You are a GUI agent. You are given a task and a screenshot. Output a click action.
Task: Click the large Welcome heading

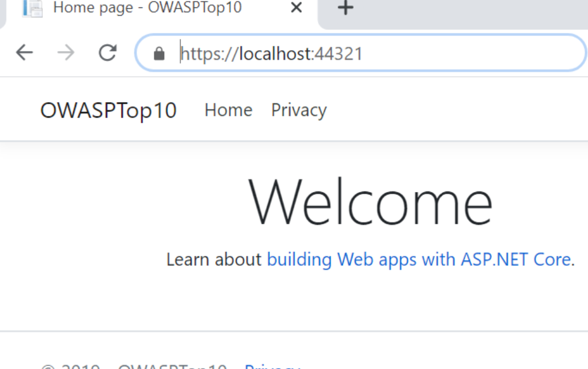pos(370,202)
